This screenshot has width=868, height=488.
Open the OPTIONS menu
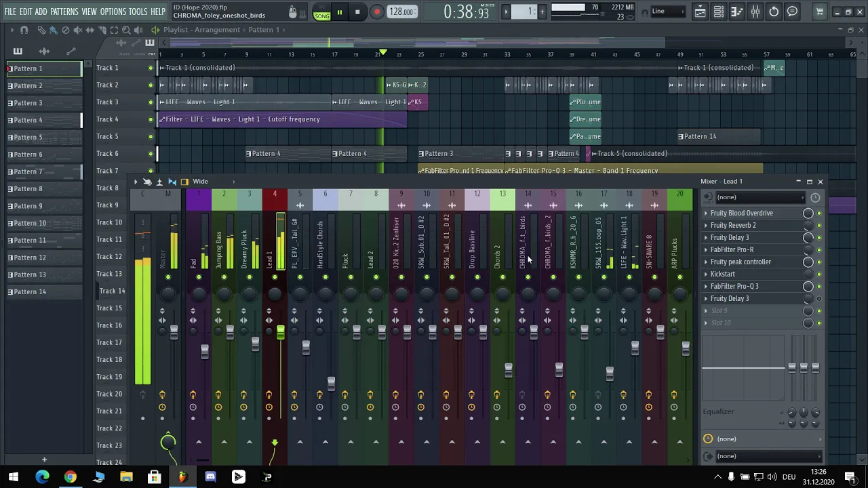click(x=113, y=12)
